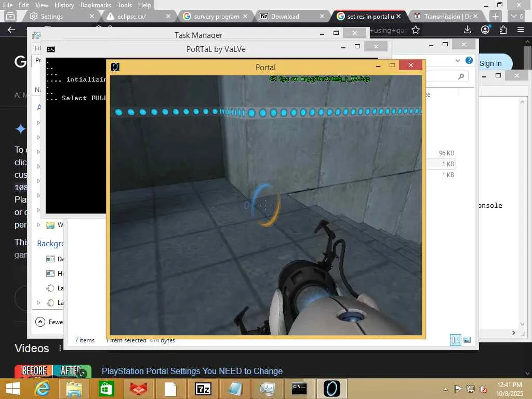Open the browser extensions puzzle icon

(x=503, y=30)
